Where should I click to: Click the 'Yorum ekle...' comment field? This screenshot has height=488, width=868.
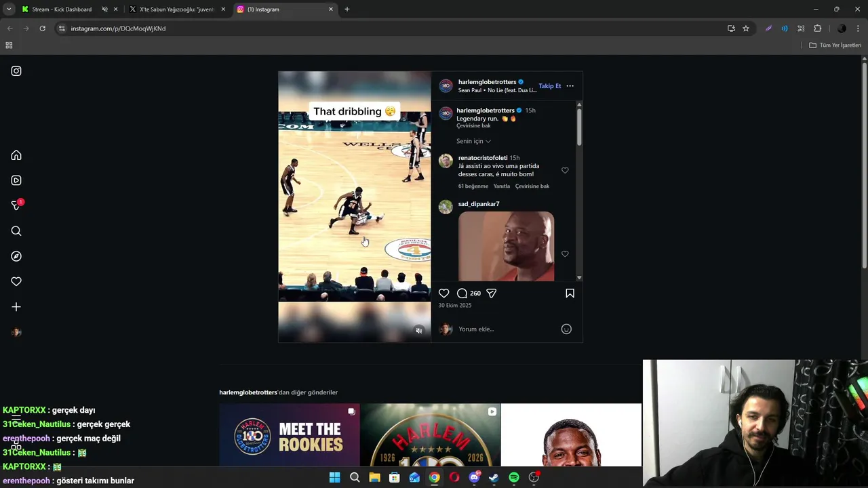(x=507, y=329)
